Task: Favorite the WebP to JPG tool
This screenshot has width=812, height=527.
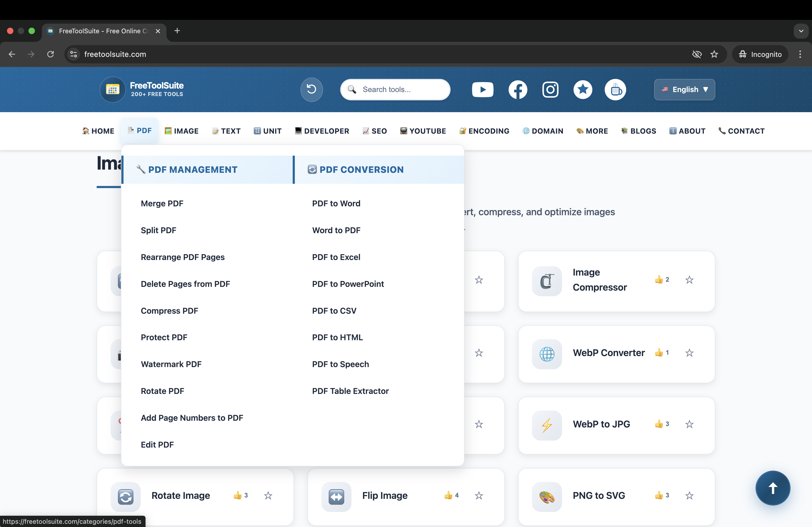Action: point(689,425)
